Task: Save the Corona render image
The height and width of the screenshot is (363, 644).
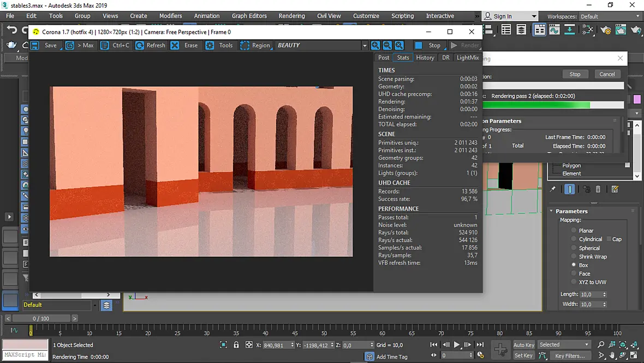Action: click(45, 45)
